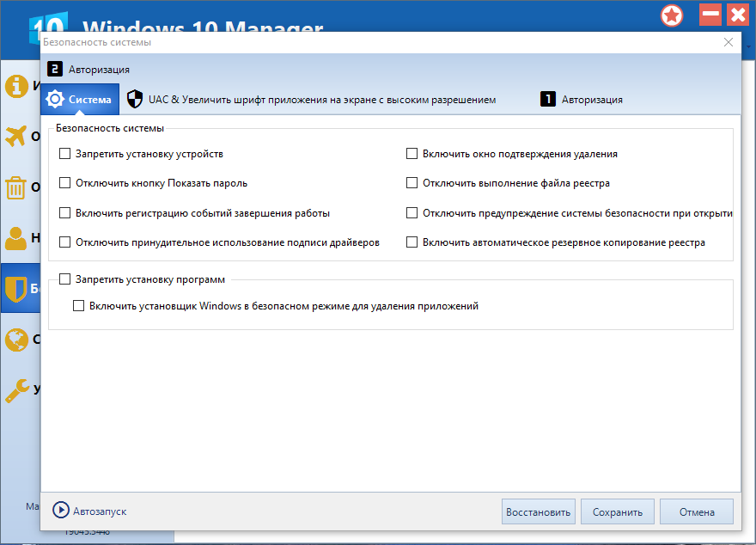Screen dimensions: 756x545
Task: Toggle Включить установщик Windows в безопасном режиме
Action: pos(78,306)
